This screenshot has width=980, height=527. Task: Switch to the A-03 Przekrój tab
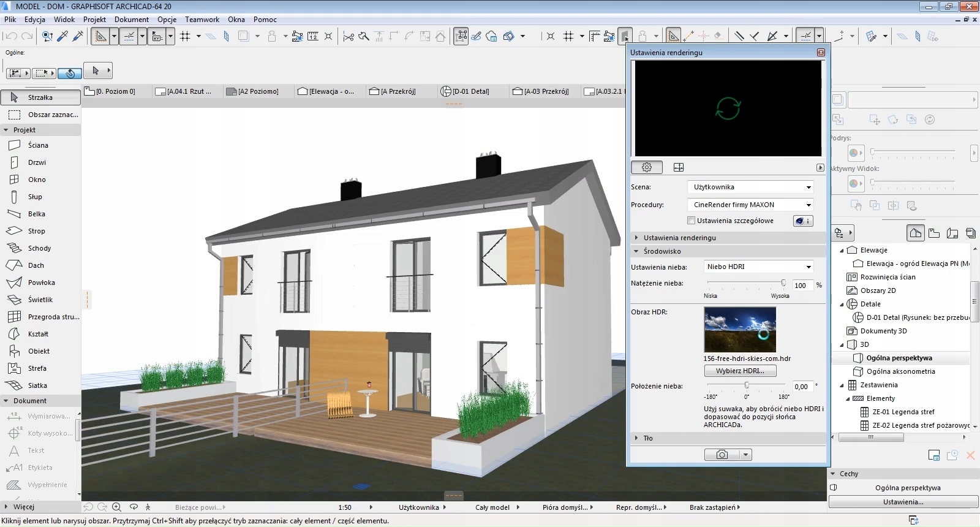[x=545, y=91]
